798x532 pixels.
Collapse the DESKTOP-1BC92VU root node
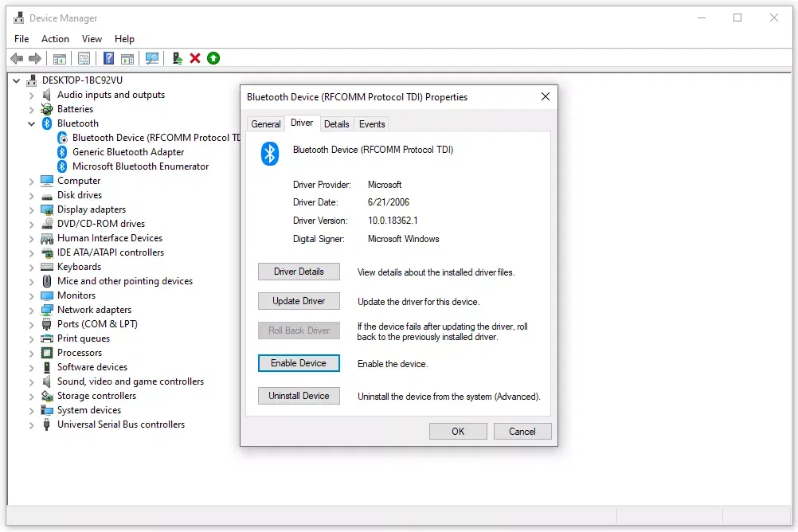click(x=16, y=80)
